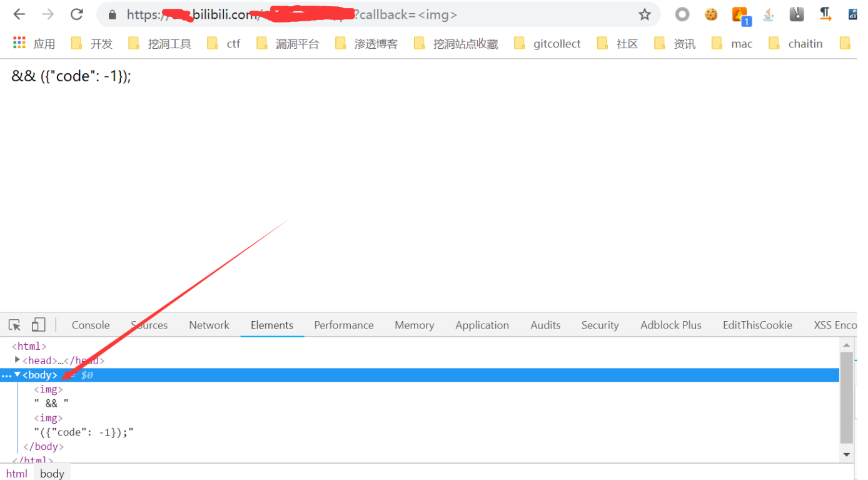Open the gray circle extension
The height and width of the screenshot is (480, 868).
pos(682,14)
